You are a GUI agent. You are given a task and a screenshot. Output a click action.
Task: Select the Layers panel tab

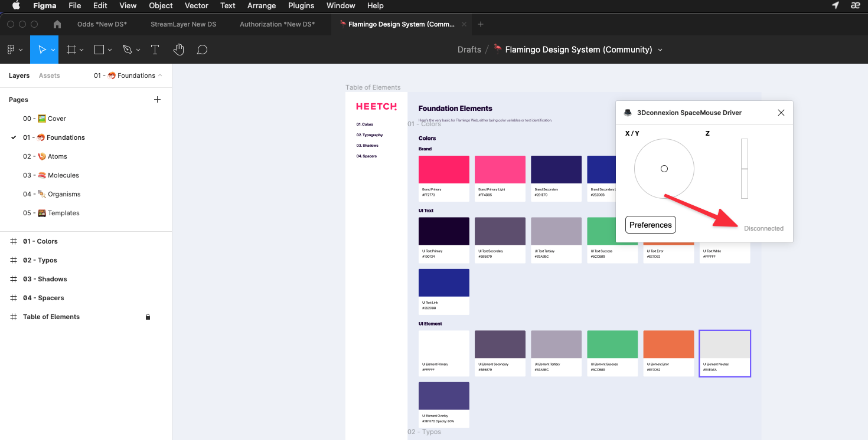[19, 75]
